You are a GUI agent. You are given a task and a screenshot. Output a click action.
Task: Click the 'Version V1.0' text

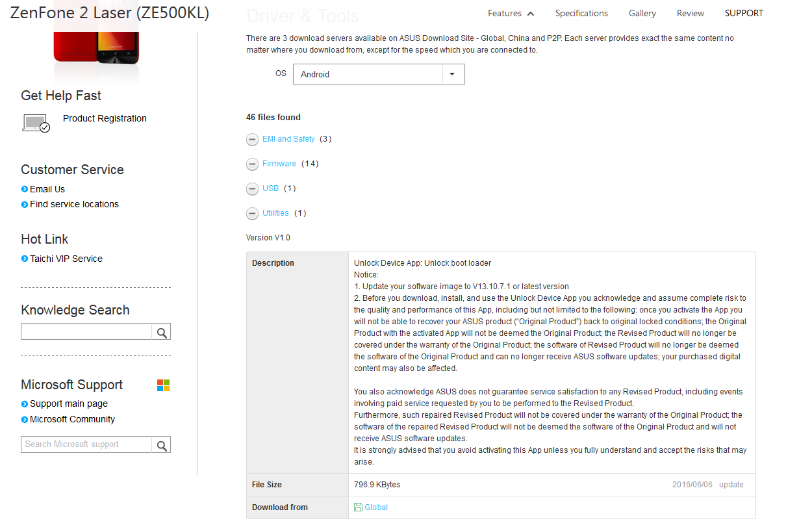(268, 238)
